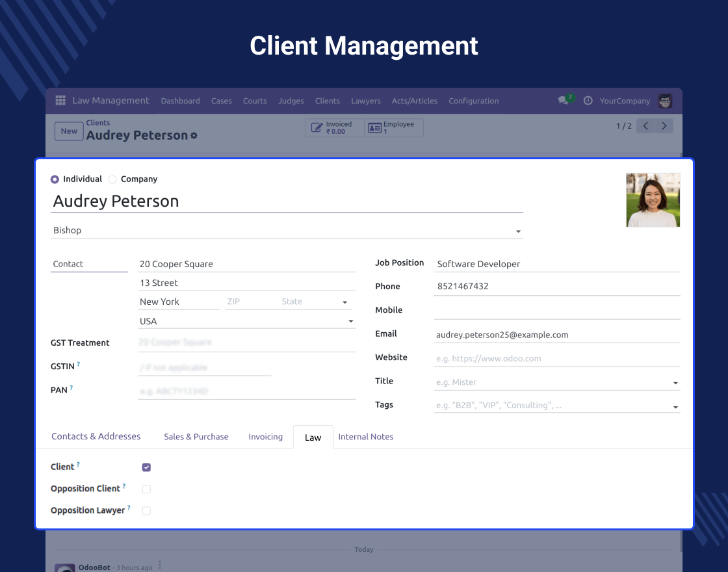The image size is (728, 572).
Task: Open the Configuration menu
Action: point(474,101)
